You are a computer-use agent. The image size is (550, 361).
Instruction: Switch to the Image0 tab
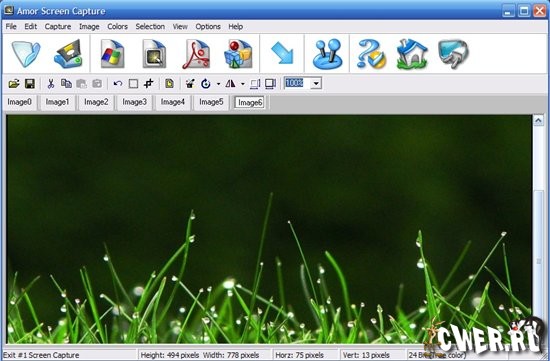pos(20,102)
